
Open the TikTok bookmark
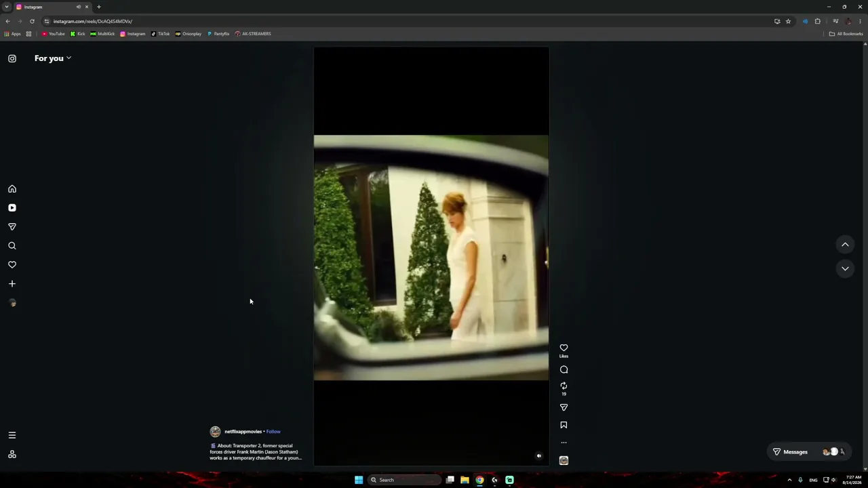pos(160,34)
